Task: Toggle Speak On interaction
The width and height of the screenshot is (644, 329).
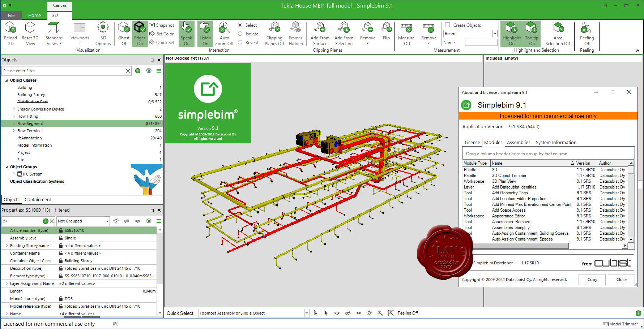Action: click(187, 34)
